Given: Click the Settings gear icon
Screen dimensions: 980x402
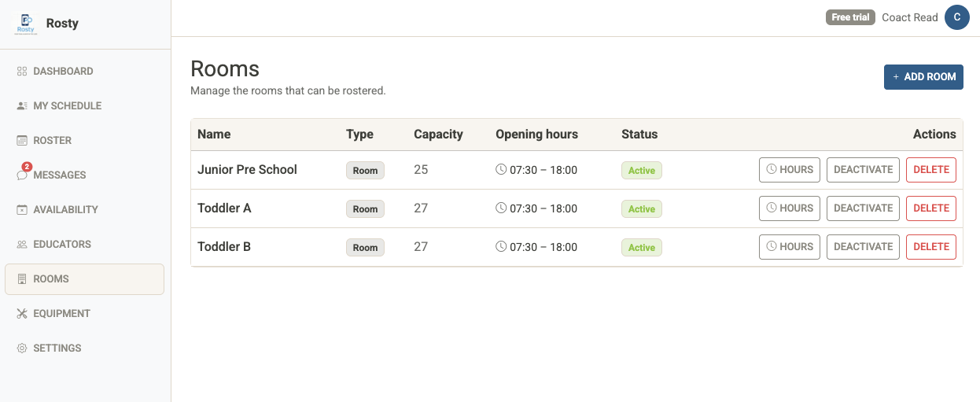Looking at the screenshot, I should pyautogui.click(x=22, y=349).
